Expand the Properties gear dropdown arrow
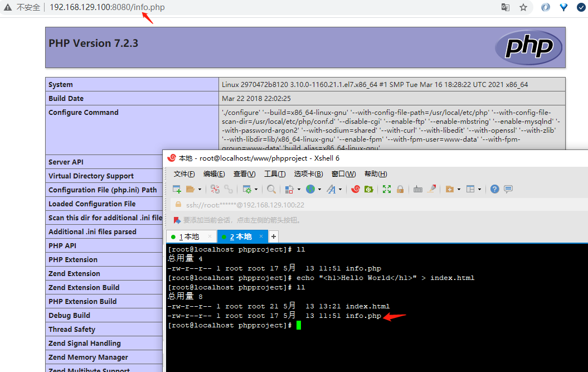Viewport: 588px width, 372px height. tap(256, 189)
